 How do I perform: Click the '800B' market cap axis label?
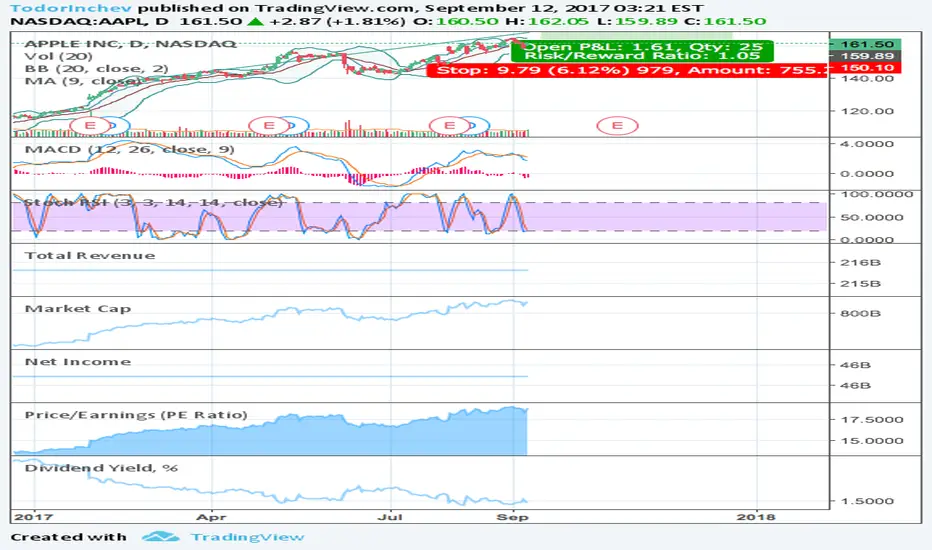click(x=860, y=313)
